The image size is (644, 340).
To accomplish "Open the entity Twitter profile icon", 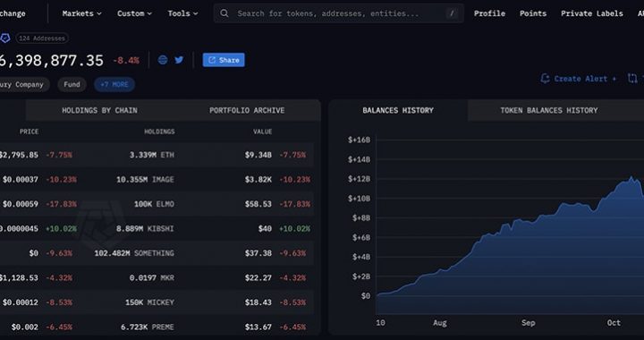I will 179,60.
